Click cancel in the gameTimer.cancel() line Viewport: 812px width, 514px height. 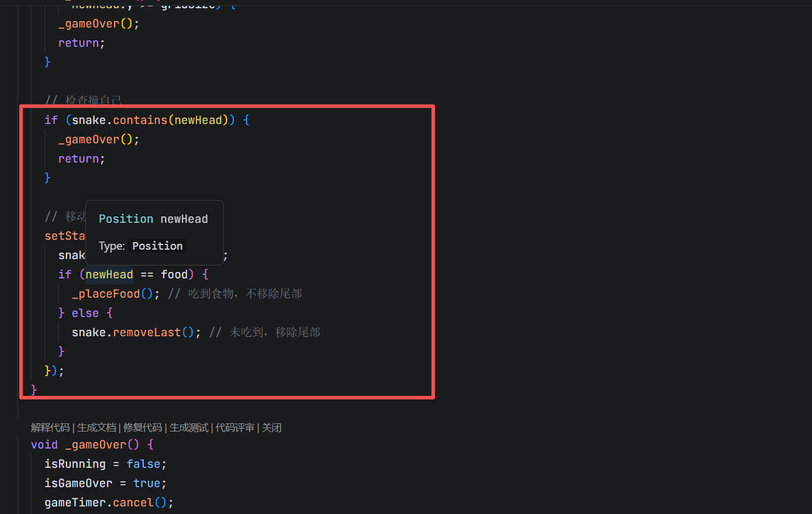133,502
